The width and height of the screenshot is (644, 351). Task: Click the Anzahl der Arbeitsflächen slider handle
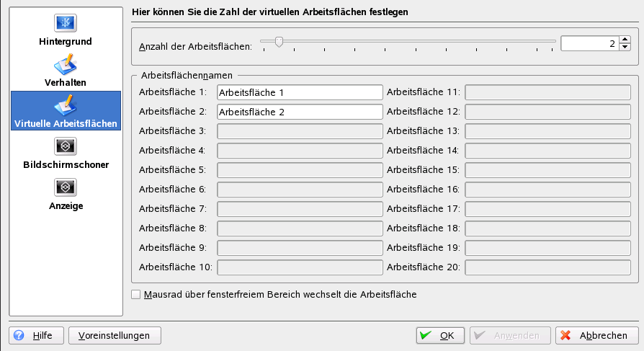coord(278,42)
